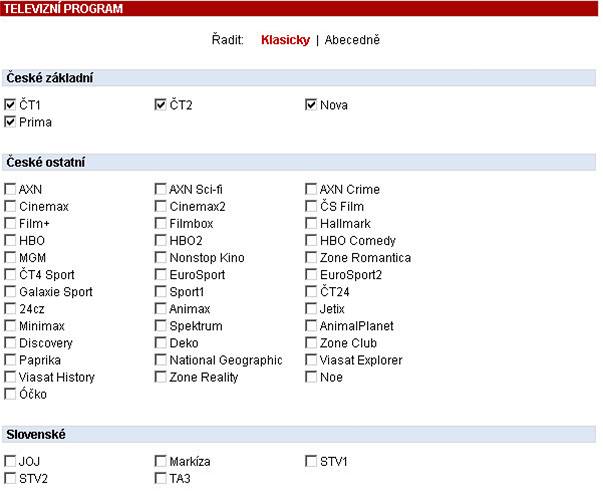Click the Televizní program header bar
The width and height of the screenshot is (603, 495).
click(300, 8)
